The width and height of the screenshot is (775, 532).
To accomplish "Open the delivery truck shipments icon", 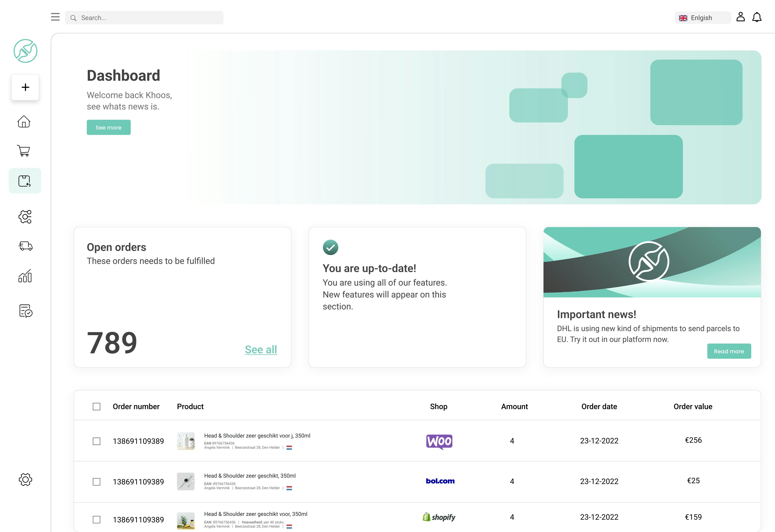I will point(25,246).
